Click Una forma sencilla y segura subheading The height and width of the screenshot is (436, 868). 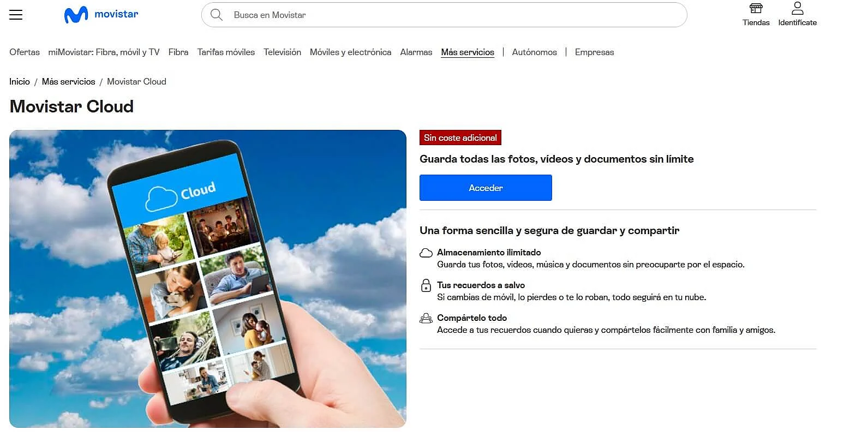[x=549, y=231]
